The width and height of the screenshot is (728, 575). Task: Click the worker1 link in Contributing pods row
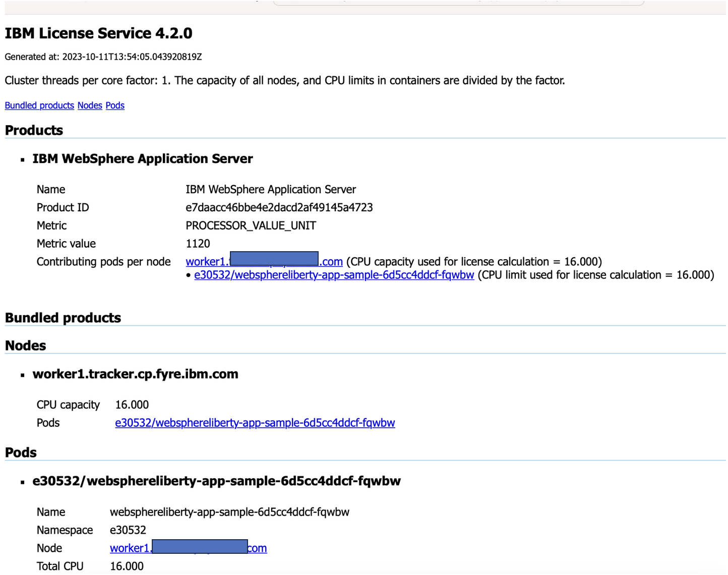coord(263,262)
